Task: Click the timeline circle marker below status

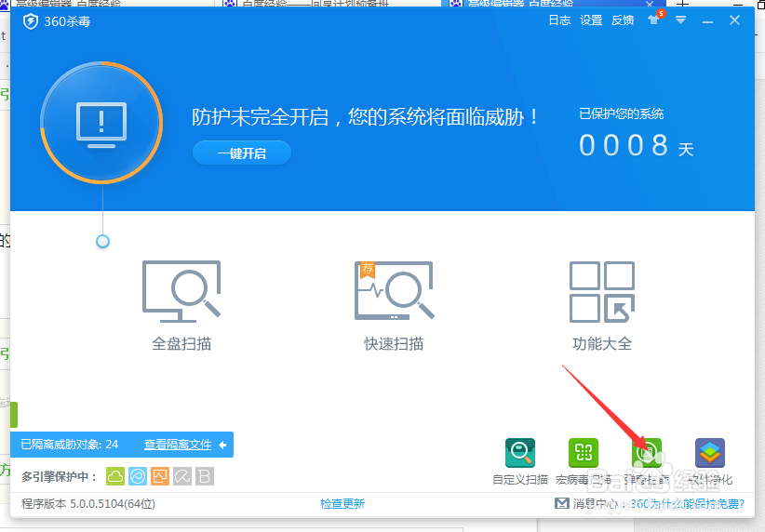Action: (x=102, y=242)
